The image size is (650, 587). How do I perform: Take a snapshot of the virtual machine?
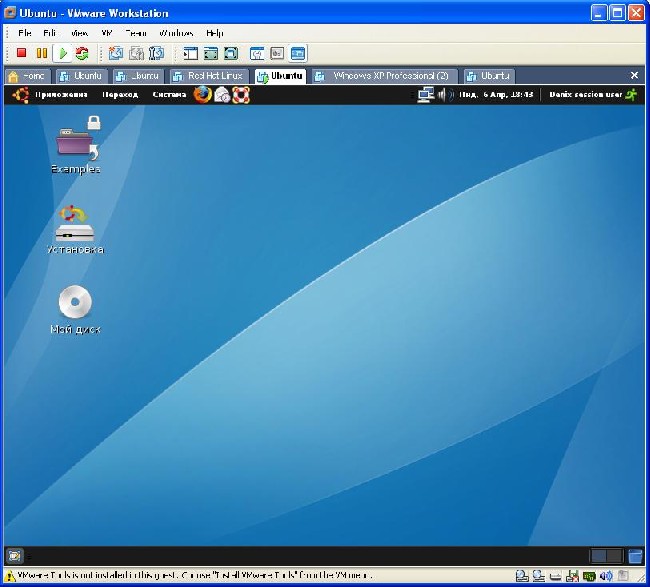point(116,53)
